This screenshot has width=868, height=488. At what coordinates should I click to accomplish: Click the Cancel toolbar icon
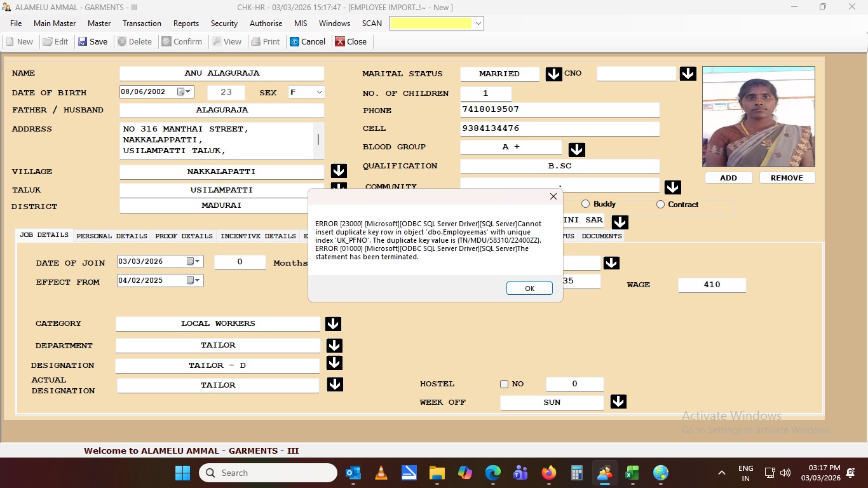tap(295, 41)
